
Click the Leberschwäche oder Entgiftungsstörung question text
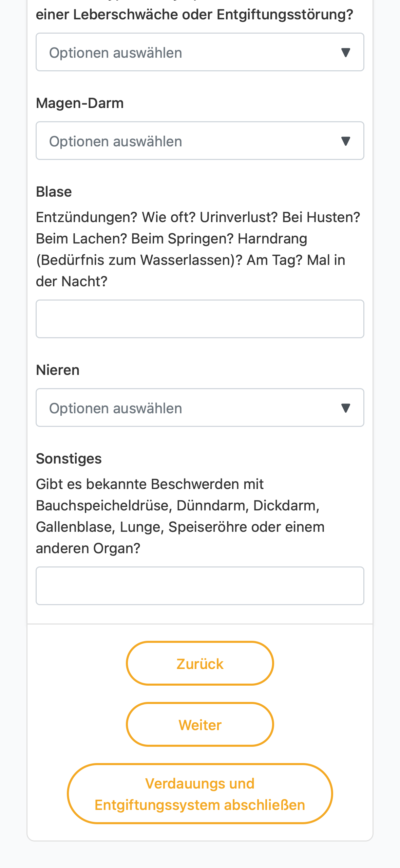[194, 14]
